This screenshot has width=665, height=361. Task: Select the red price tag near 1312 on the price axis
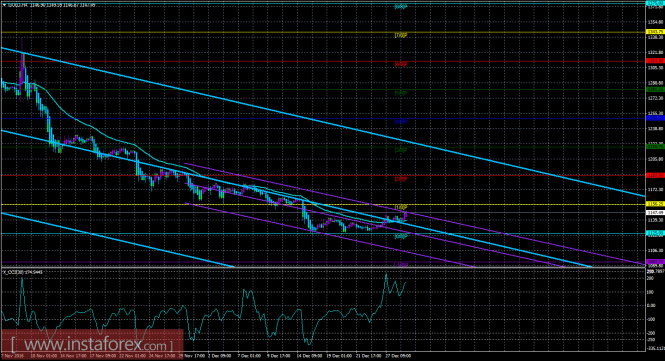pos(654,61)
